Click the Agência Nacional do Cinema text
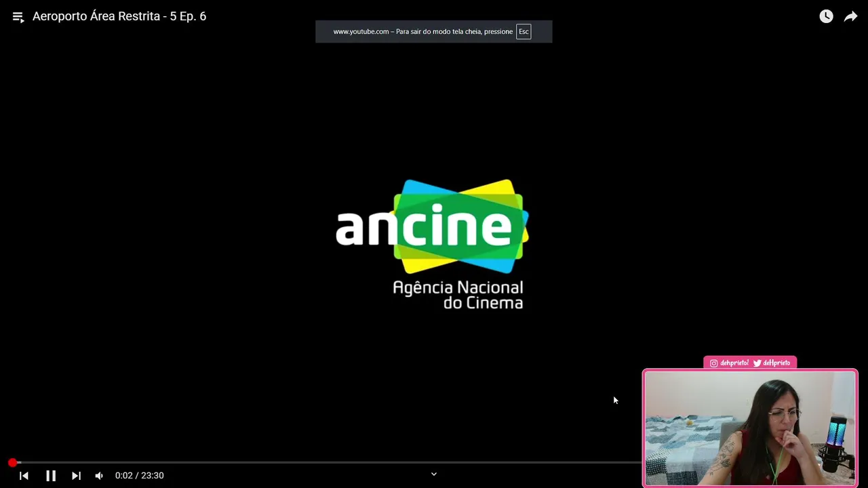 458,295
